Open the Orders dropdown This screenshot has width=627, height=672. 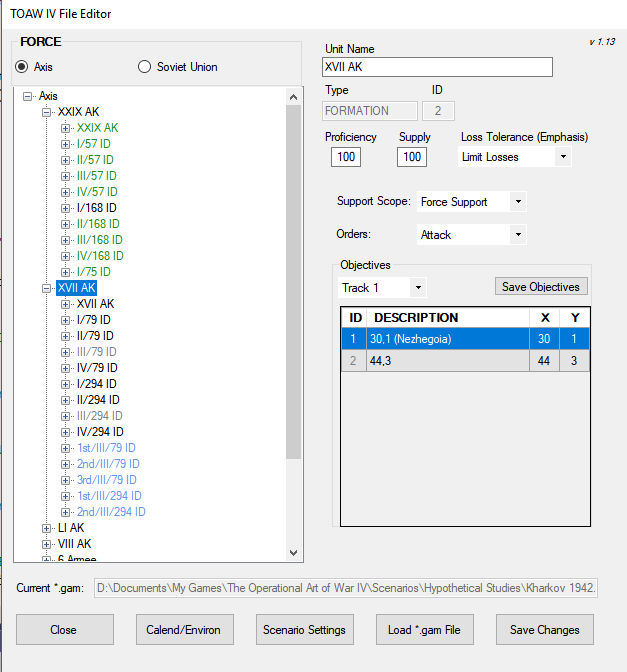tap(518, 234)
